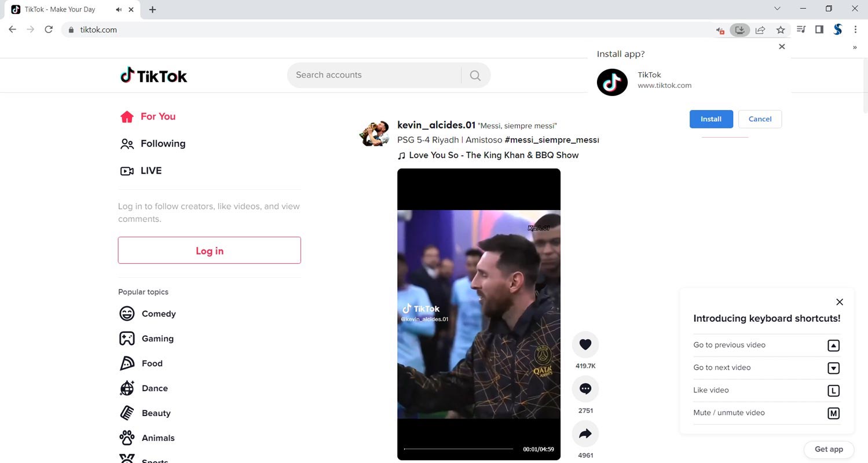Select the Beauty topic
This screenshot has height=463, width=868.
(156, 413)
